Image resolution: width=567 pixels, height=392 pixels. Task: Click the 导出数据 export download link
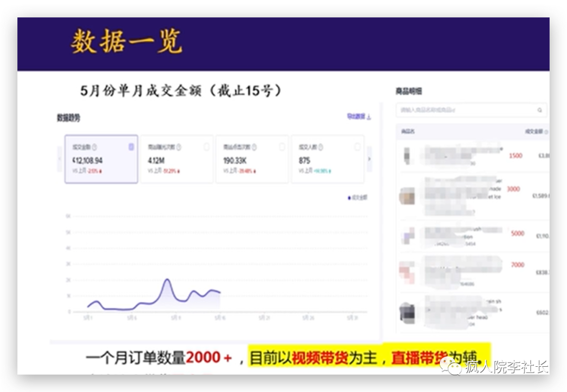coord(359,117)
